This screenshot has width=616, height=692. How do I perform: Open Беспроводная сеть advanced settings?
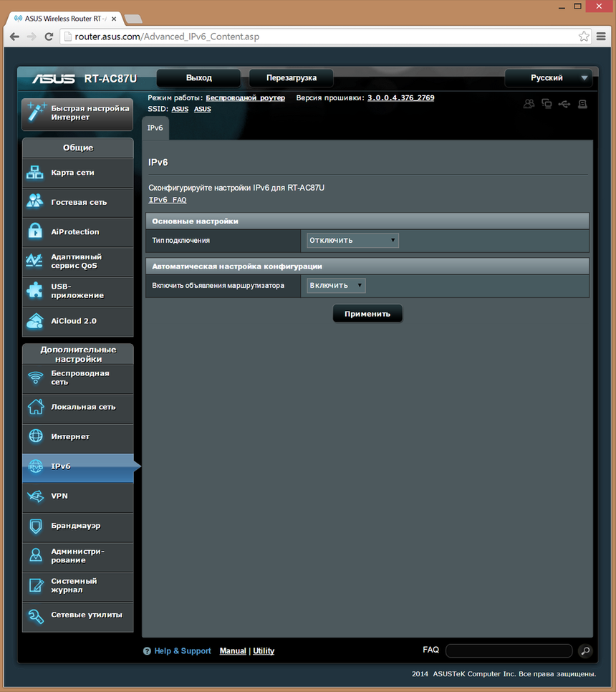77,378
